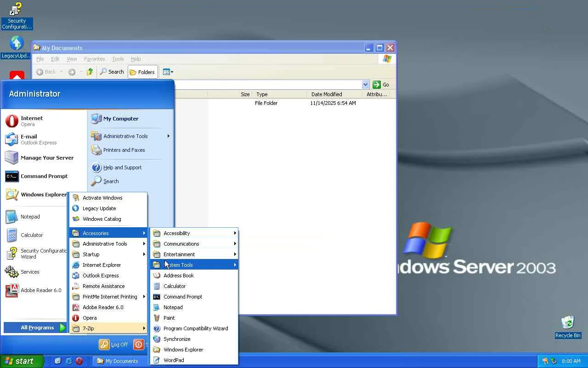Click the Search button in Explorer toolbar
Viewport: 588px width, 368px height.
112,72
